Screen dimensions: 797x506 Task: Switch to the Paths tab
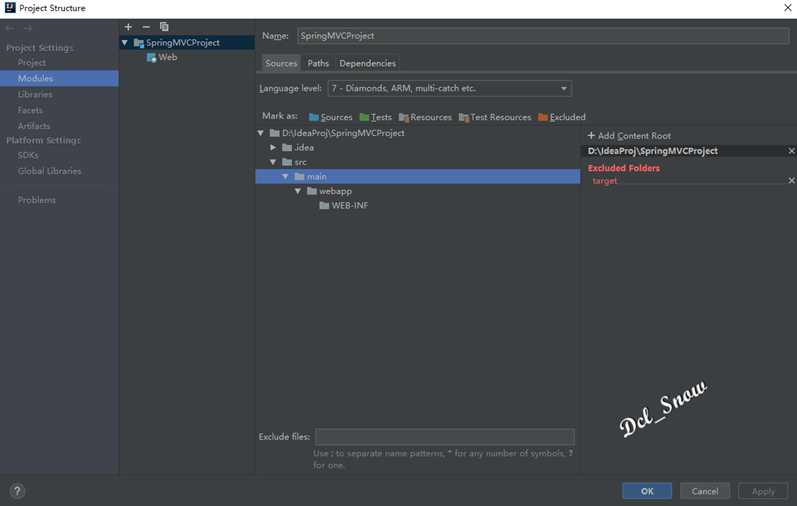318,63
